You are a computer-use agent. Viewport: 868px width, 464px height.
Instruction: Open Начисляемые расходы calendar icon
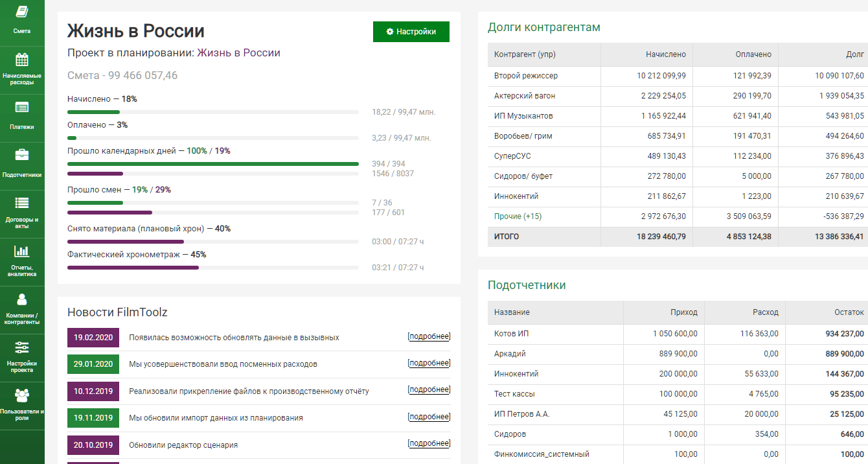point(22,60)
